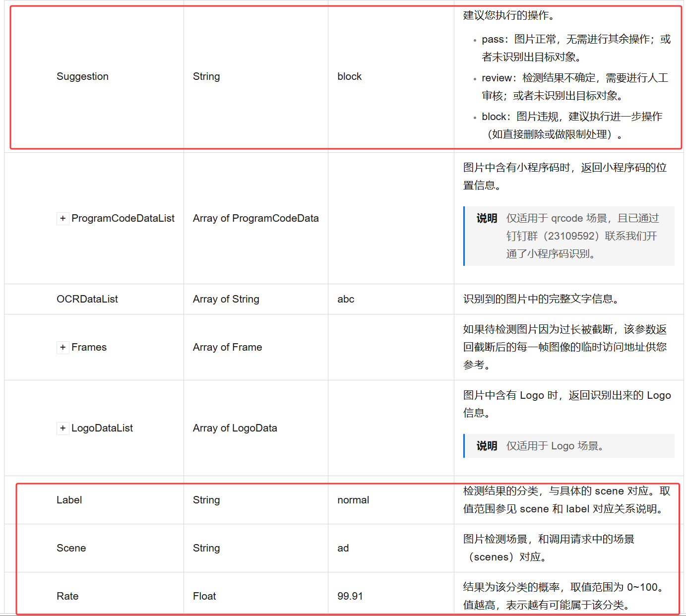Click the String type in Label row
The width and height of the screenshot is (686, 616).
click(206, 500)
